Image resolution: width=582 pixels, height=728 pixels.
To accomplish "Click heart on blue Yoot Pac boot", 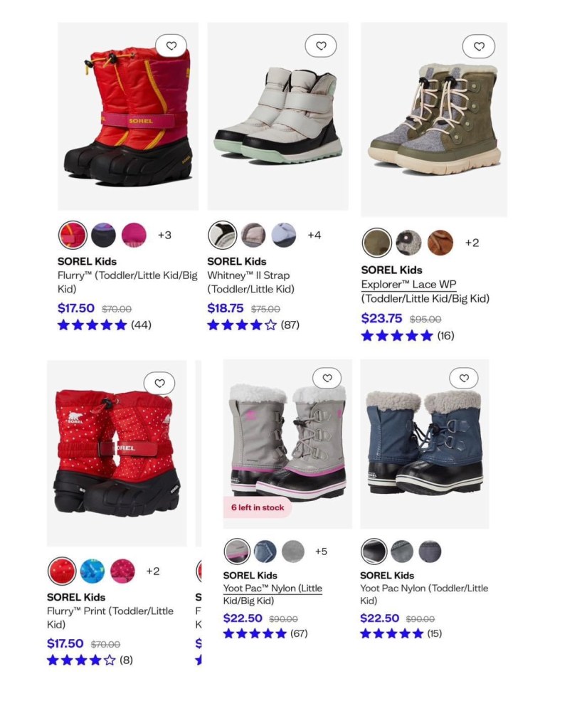I will [464, 378].
